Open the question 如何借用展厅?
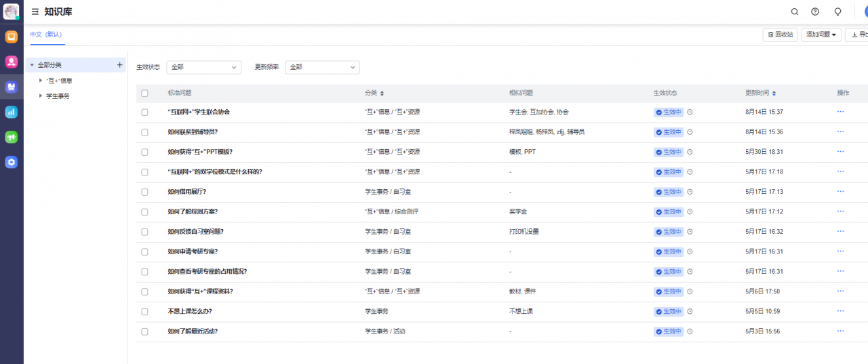 tap(187, 192)
